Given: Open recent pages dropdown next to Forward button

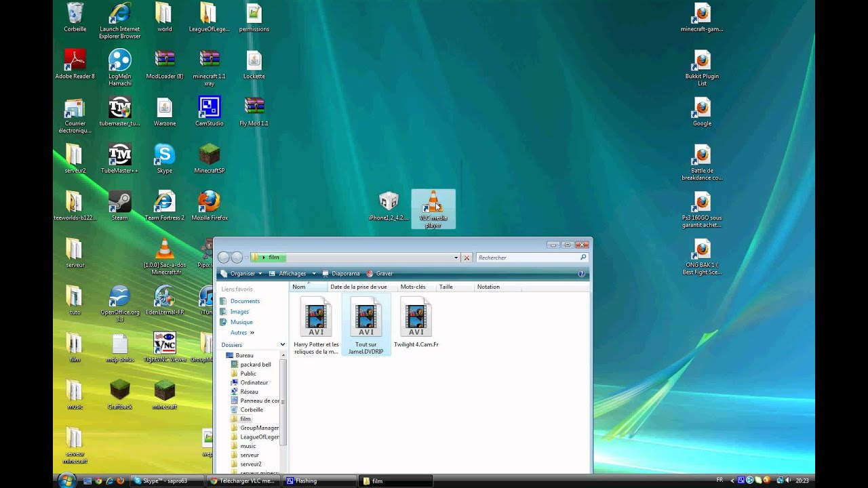Looking at the screenshot, I should 247,258.
